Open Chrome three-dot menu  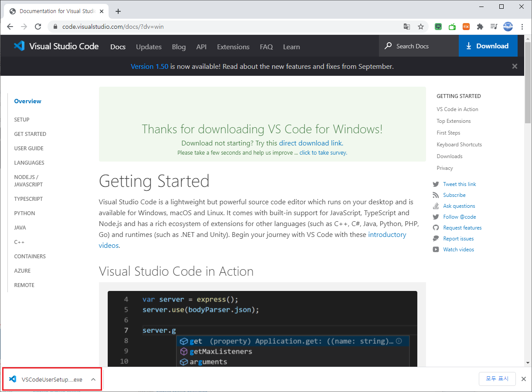pyautogui.click(x=522, y=27)
